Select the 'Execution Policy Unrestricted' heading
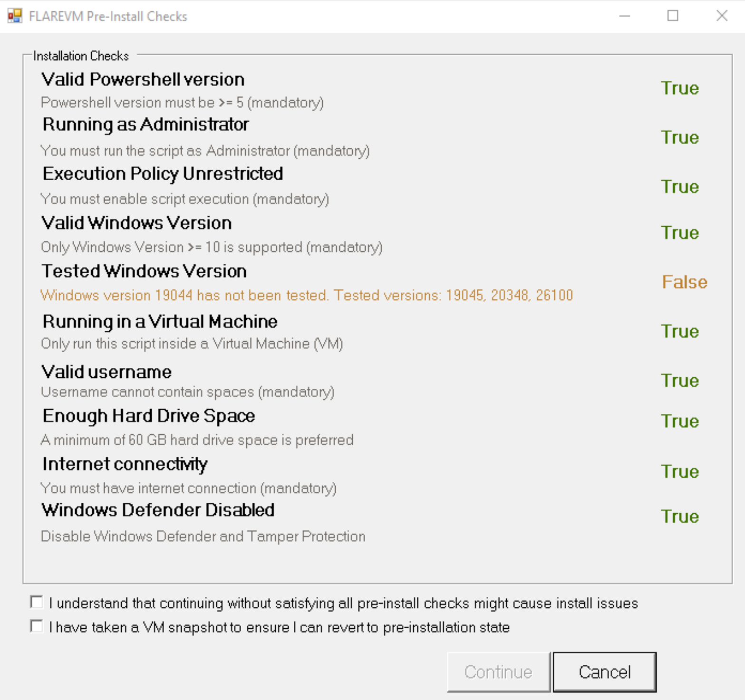 (163, 174)
